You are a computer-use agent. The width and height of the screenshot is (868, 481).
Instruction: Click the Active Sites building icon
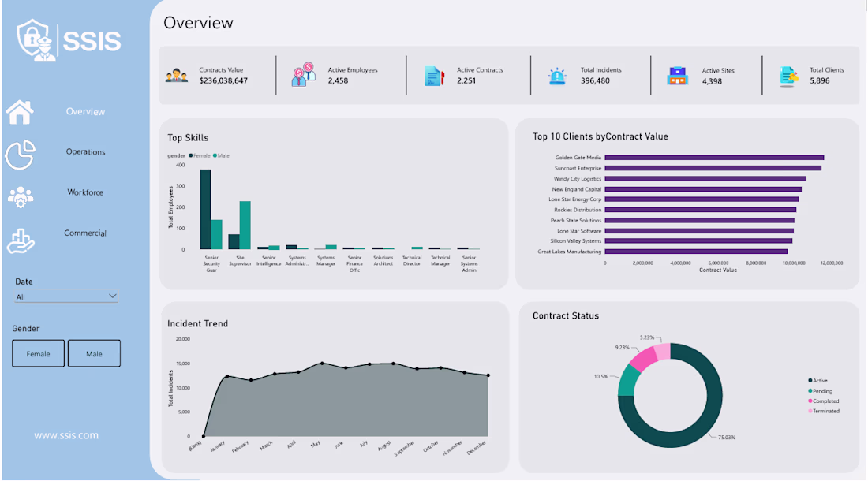(x=677, y=76)
